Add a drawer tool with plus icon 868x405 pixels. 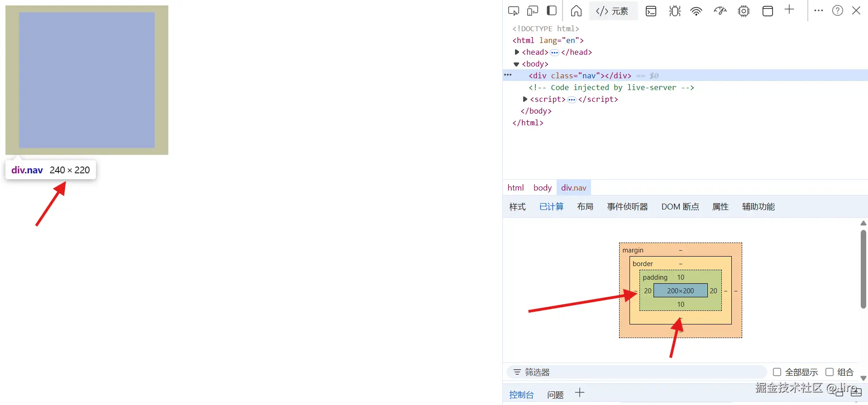[x=580, y=393]
